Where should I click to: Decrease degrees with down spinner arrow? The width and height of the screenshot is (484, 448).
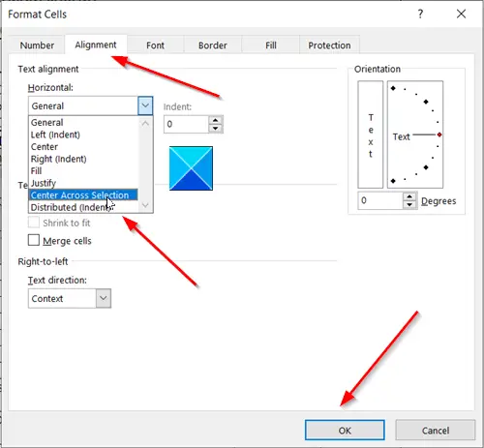(x=409, y=204)
